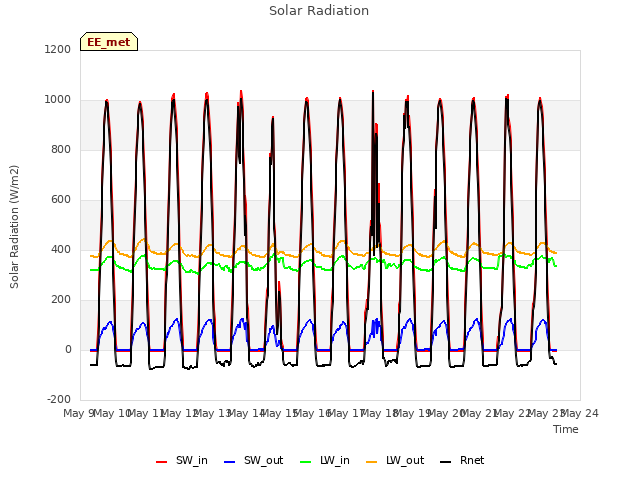Click the 1000 y-axis tick label

pos(58,100)
